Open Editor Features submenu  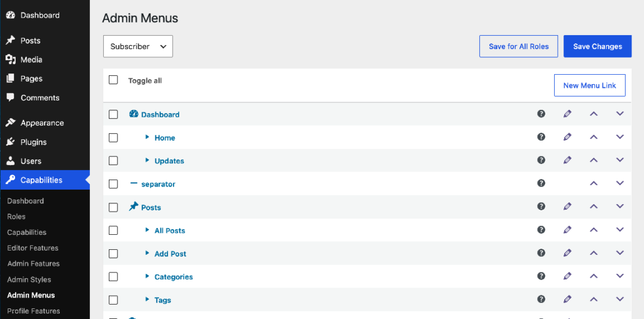pyautogui.click(x=33, y=247)
